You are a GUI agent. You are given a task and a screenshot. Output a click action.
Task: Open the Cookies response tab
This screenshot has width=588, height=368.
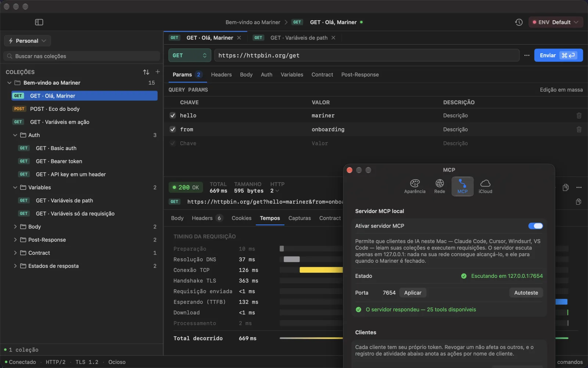point(241,218)
